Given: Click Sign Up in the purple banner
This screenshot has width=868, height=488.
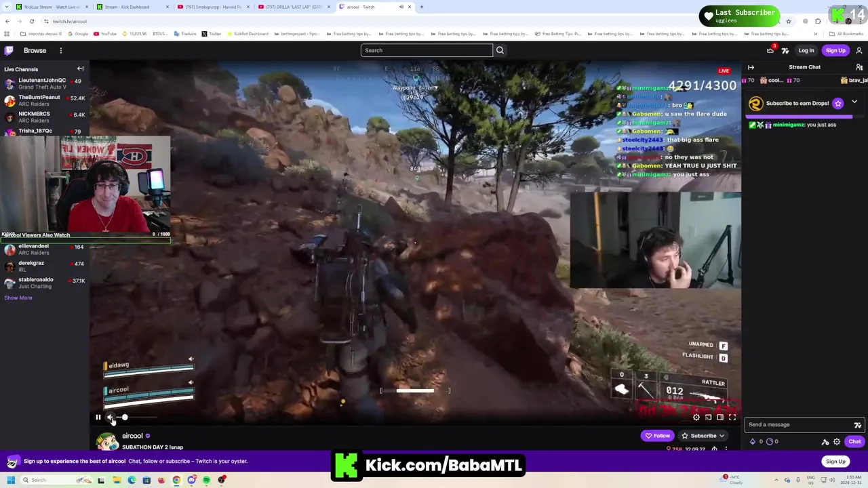Looking at the screenshot, I should coord(835,462).
